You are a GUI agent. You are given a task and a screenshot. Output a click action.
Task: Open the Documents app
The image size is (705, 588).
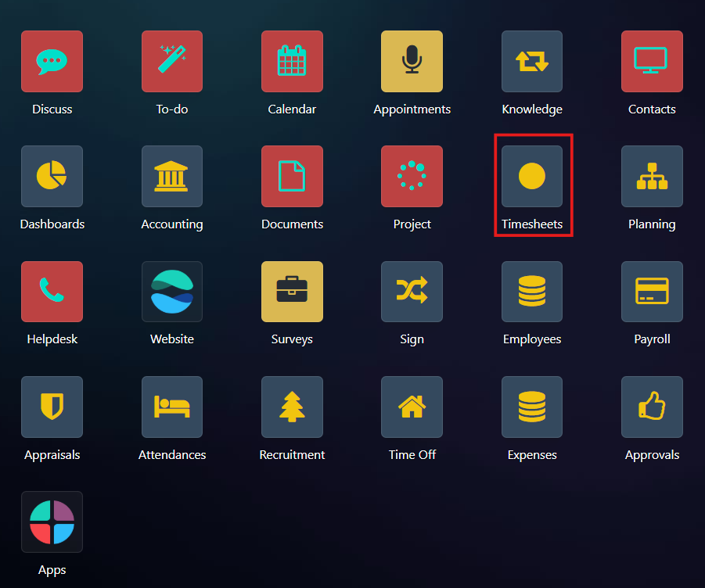coord(292,177)
